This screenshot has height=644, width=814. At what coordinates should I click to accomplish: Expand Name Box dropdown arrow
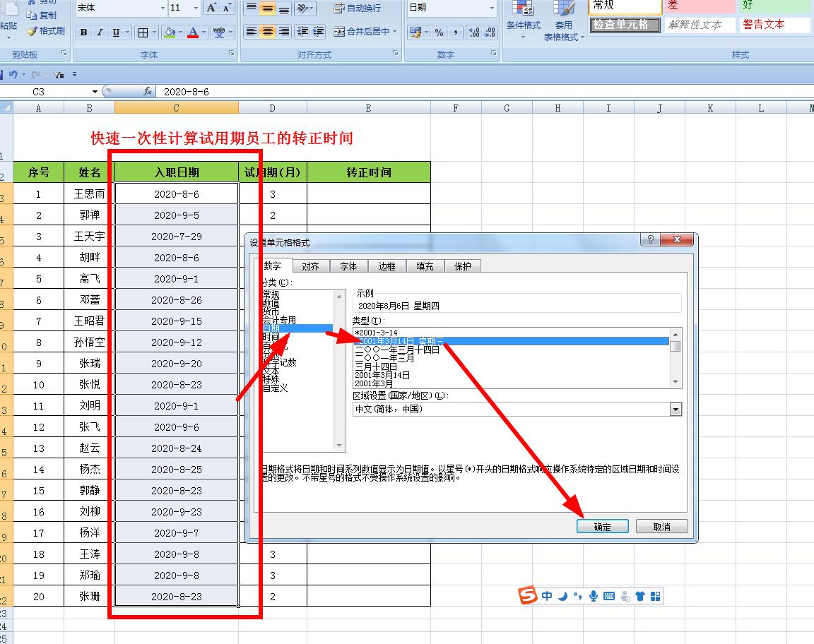point(95,92)
